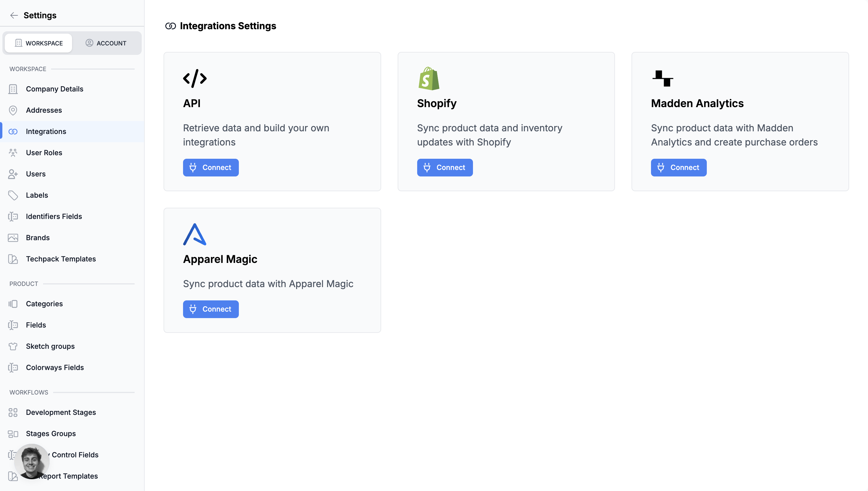This screenshot has height=491, width=868.
Task: Connect to Madden Analytics
Action: [x=678, y=167]
